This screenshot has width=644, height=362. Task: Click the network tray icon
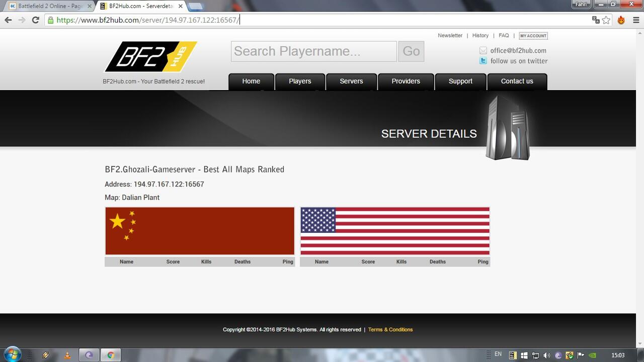pos(535,355)
